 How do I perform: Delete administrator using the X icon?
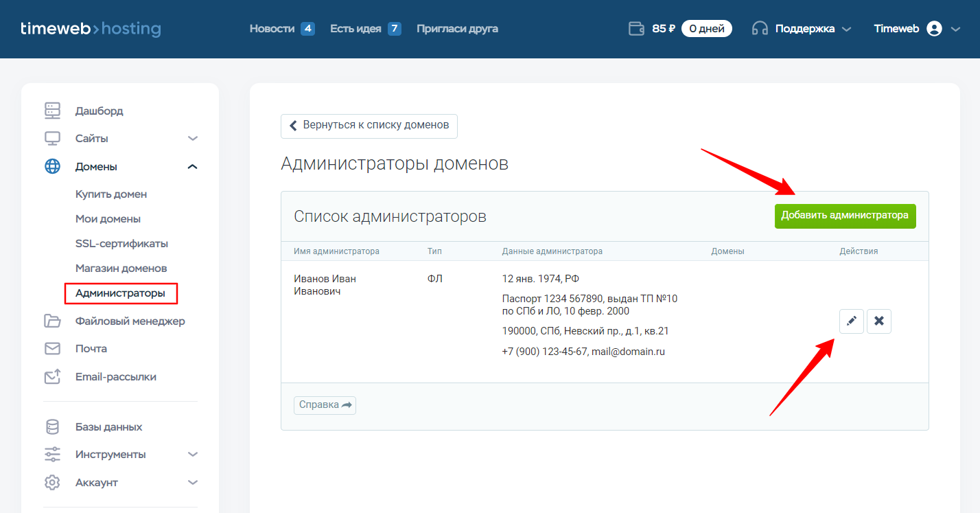coord(878,321)
